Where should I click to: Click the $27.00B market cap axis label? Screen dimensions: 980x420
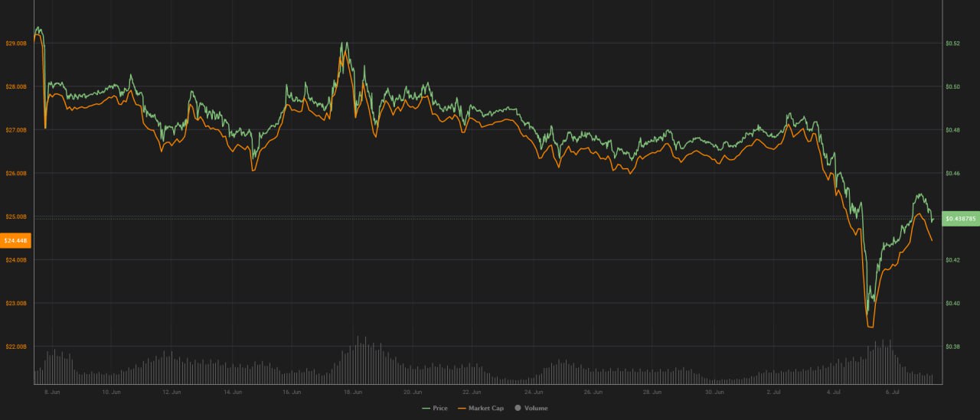(x=15, y=130)
